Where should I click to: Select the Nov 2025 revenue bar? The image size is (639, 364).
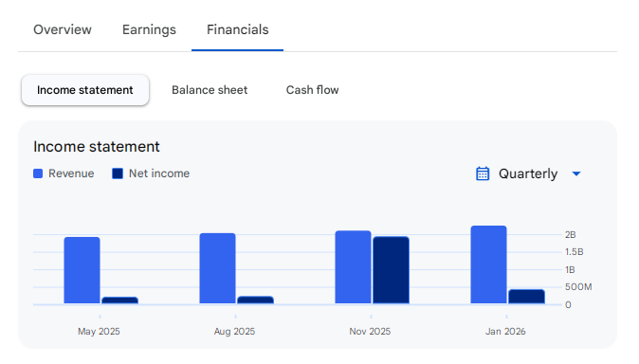click(x=354, y=267)
